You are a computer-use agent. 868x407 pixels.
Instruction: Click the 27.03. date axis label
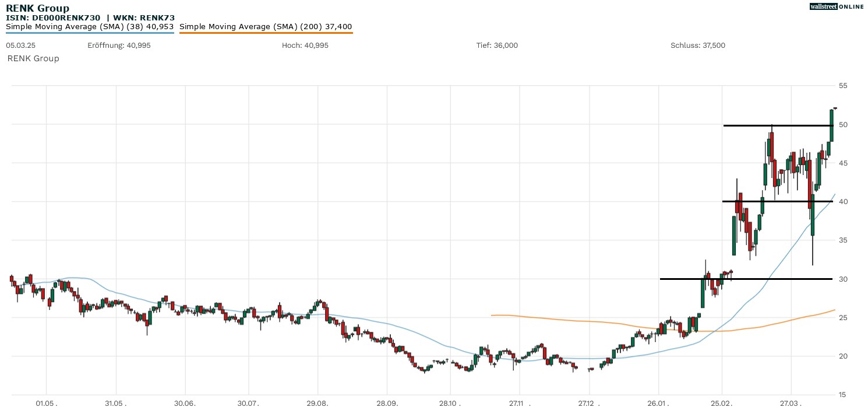tap(791, 403)
